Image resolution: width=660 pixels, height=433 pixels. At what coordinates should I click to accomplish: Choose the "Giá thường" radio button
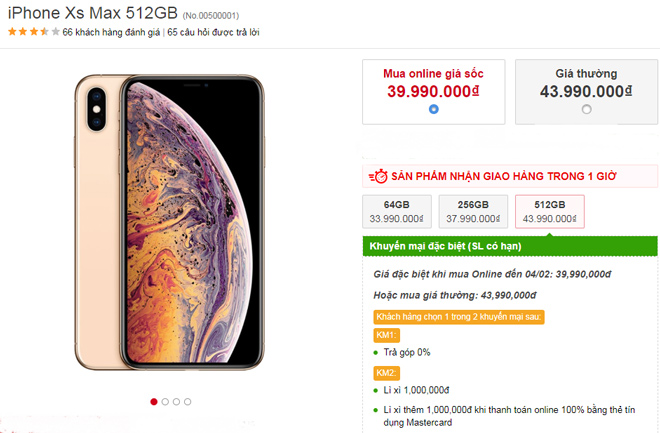[586, 109]
